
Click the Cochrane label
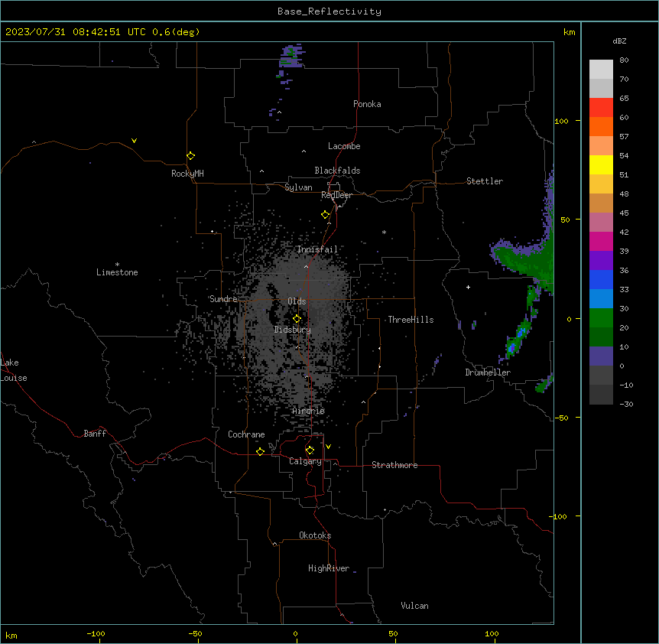(x=246, y=434)
